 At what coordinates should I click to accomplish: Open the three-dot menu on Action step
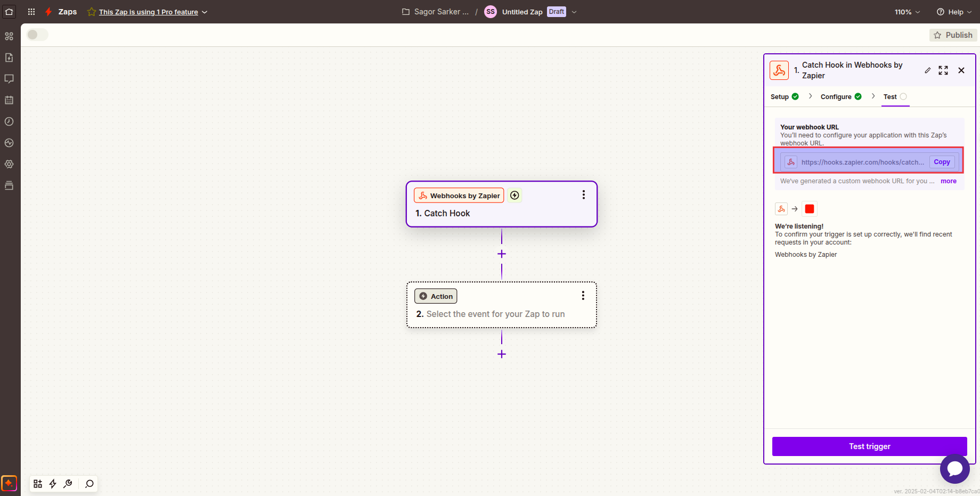tap(583, 296)
